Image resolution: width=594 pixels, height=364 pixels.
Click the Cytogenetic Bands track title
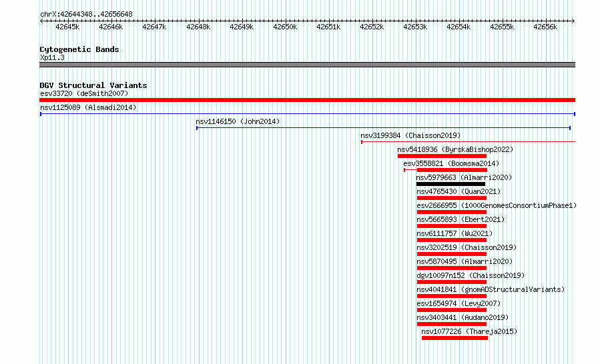pos(79,49)
